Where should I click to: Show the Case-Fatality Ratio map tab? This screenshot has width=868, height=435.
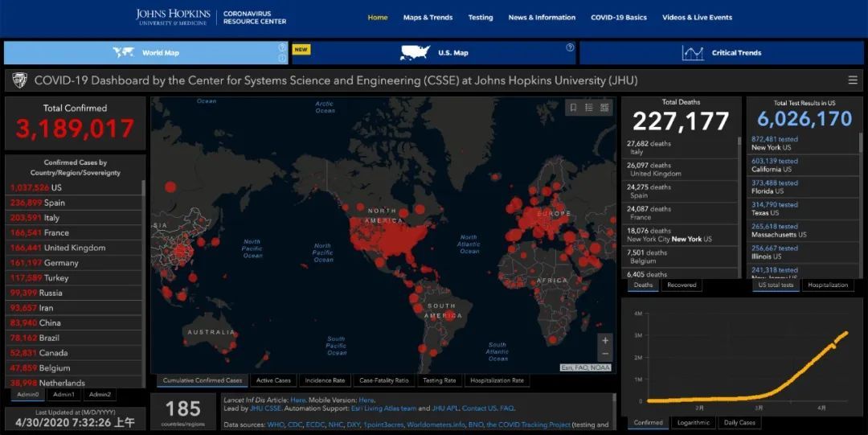[x=383, y=380]
